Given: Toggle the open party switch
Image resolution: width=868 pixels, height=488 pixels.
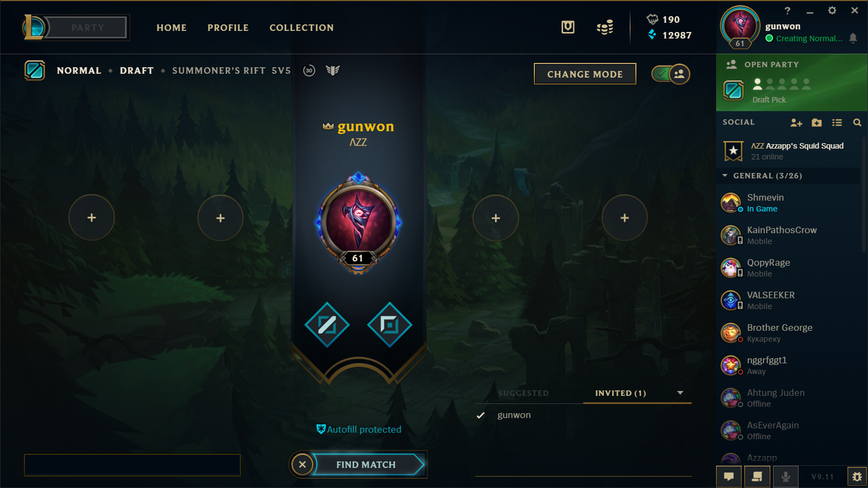Looking at the screenshot, I should (671, 74).
